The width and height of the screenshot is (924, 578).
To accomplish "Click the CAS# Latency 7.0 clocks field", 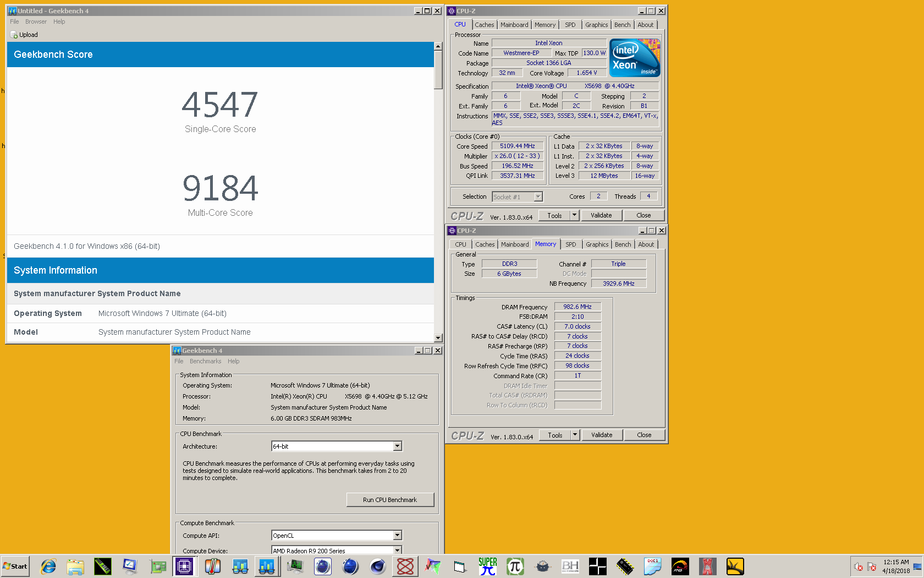I will (x=577, y=326).
